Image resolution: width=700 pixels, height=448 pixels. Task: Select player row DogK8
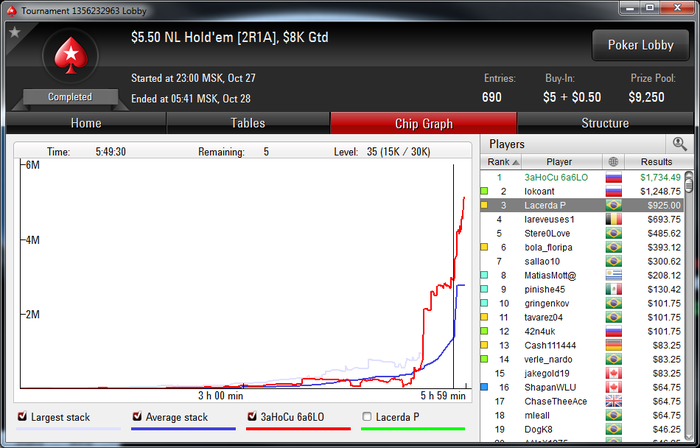pos(582,429)
